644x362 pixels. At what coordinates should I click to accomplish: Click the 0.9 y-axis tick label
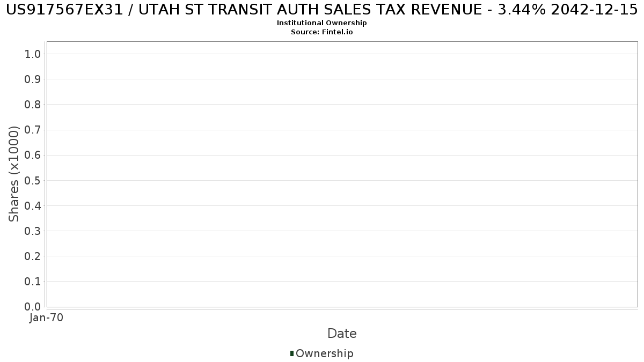tap(33, 79)
